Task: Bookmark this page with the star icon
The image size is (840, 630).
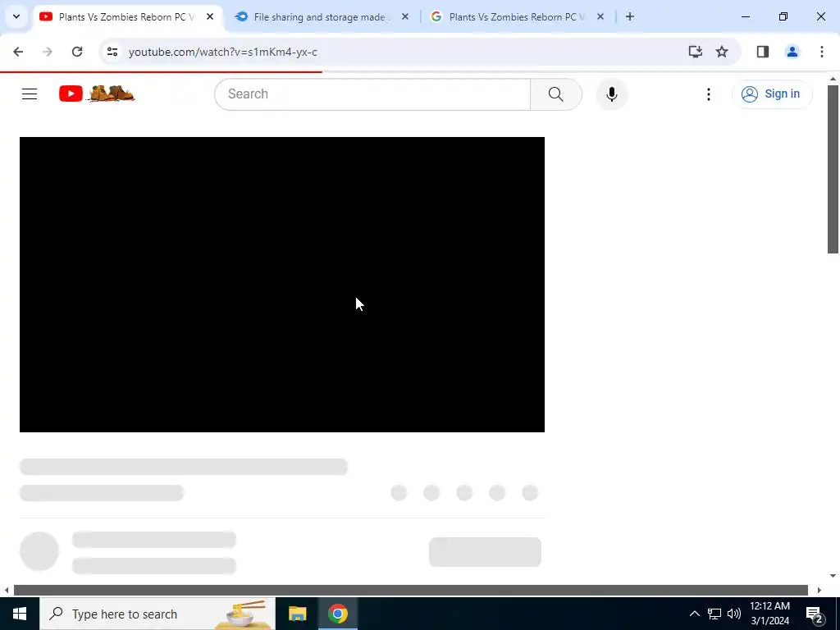Action: tap(722, 52)
